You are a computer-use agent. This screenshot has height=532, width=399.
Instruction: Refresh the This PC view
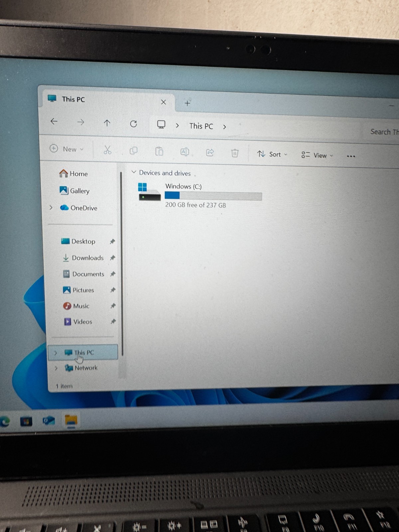133,124
